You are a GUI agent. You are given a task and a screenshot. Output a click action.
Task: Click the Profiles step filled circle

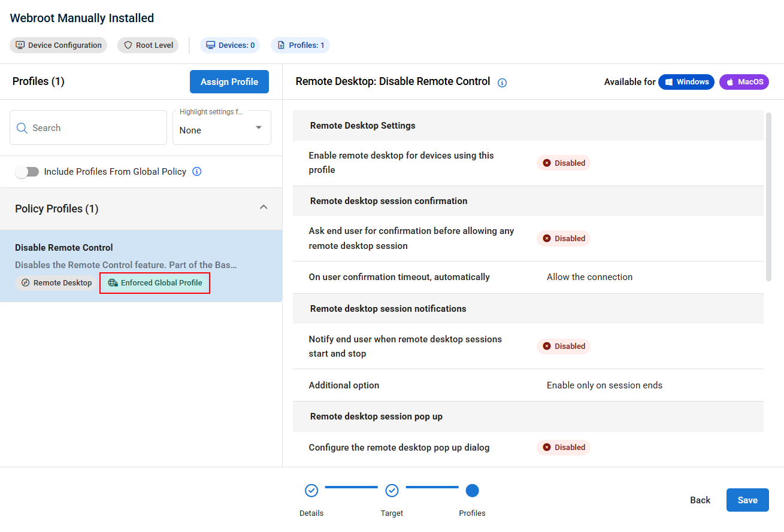(x=473, y=491)
